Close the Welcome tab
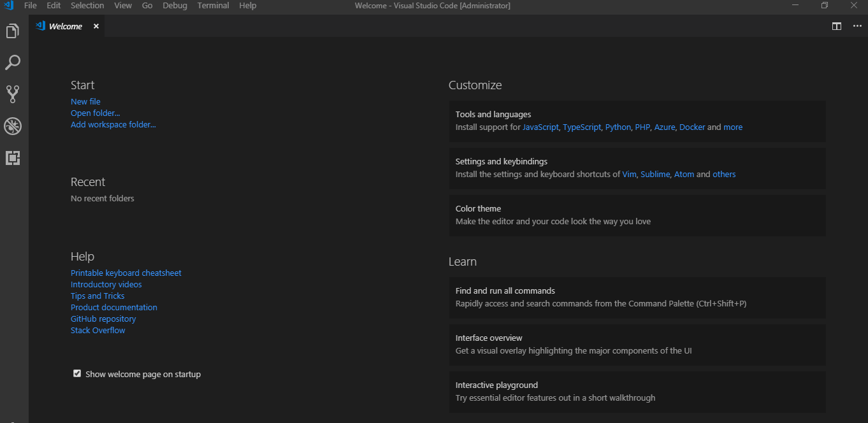Screen dimensions: 868x423 (x=96, y=26)
